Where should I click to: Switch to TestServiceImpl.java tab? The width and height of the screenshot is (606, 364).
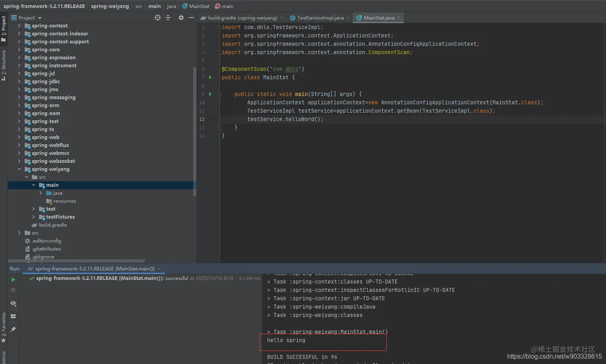(x=320, y=18)
